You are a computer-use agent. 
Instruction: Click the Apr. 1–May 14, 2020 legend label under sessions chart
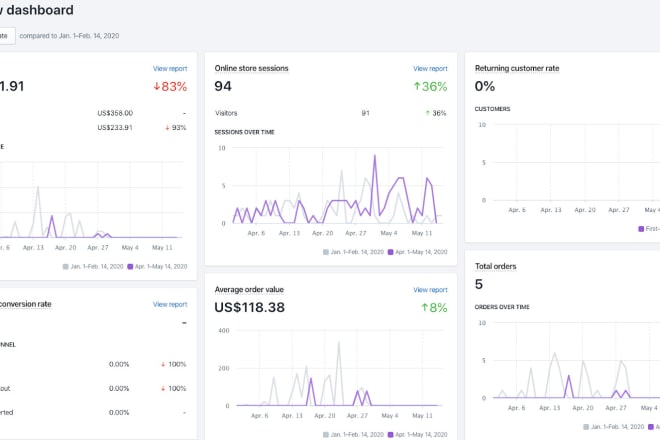tap(421, 252)
